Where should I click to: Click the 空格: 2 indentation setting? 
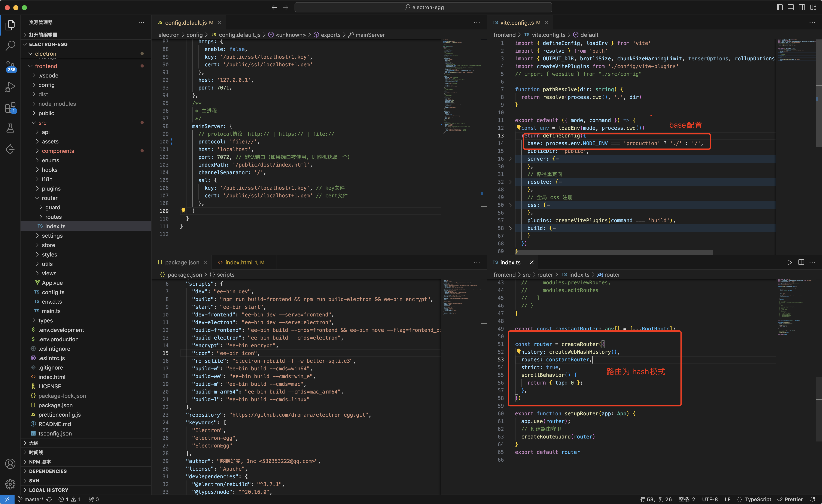pyautogui.click(x=686, y=499)
